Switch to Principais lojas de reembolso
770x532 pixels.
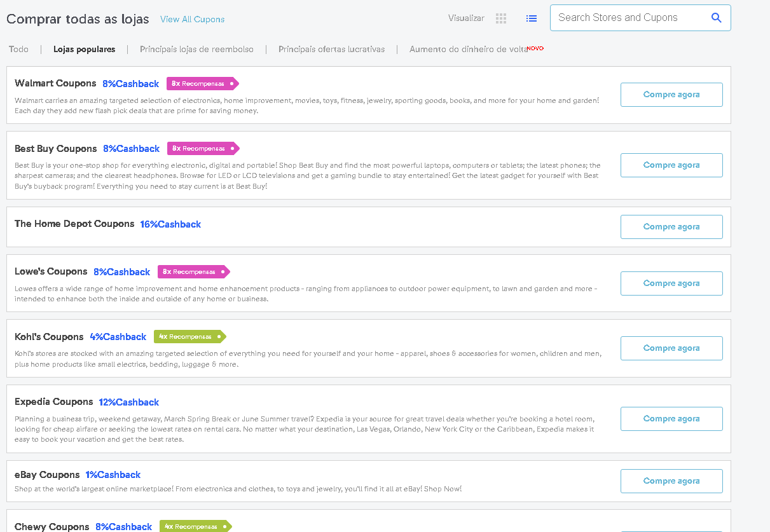click(197, 48)
